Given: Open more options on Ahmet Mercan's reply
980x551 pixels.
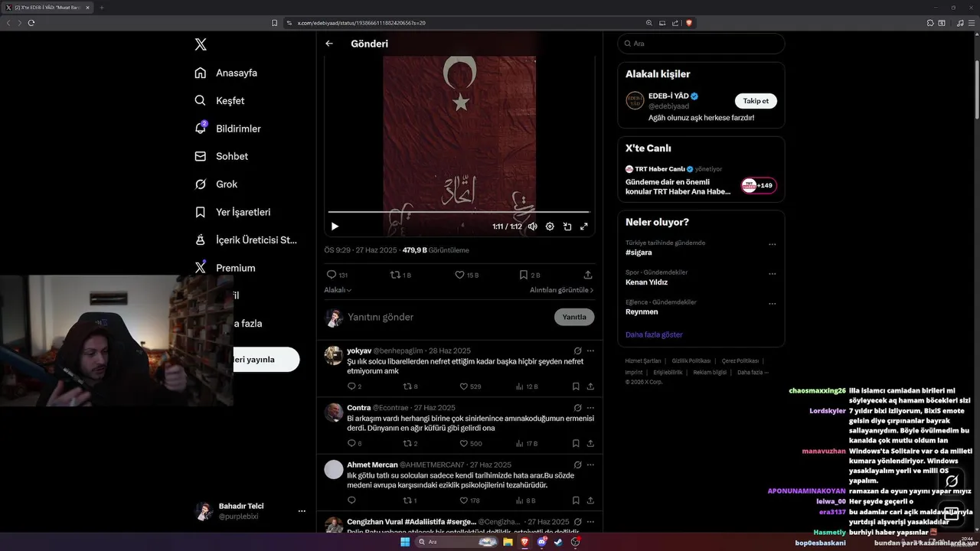Looking at the screenshot, I should [590, 465].
